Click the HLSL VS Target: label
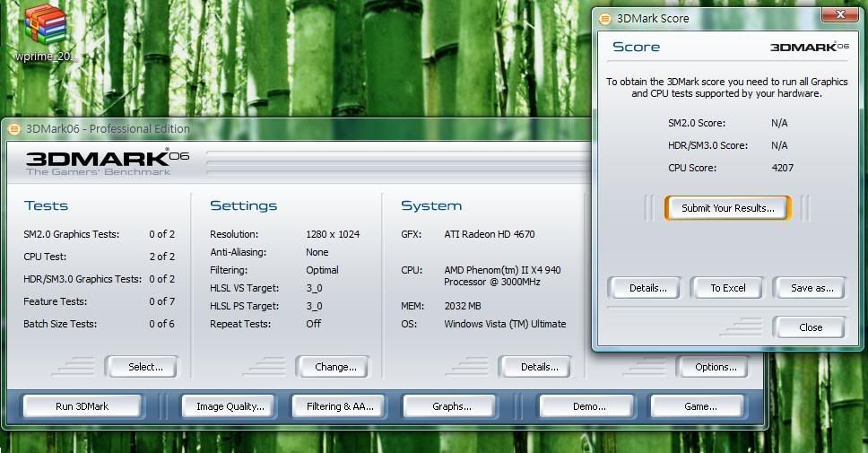 tap(244, 288)
